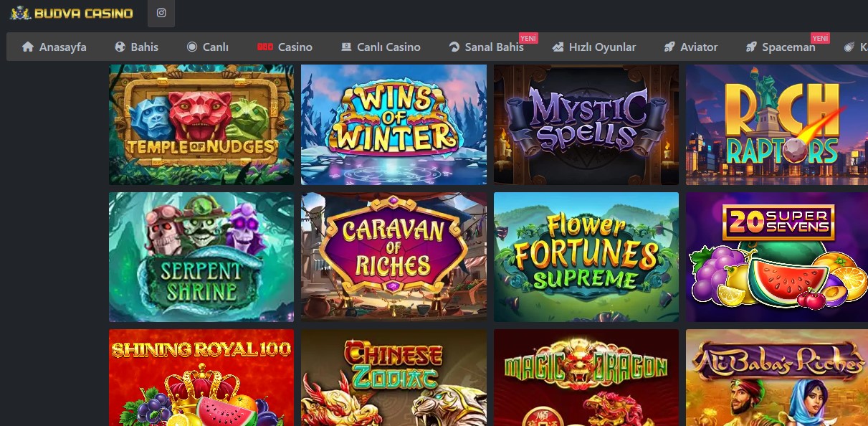The width and height of the screenshot is (868, 426).
Task: Open the Wins of Winter game
Action: [x=394, y=125]
